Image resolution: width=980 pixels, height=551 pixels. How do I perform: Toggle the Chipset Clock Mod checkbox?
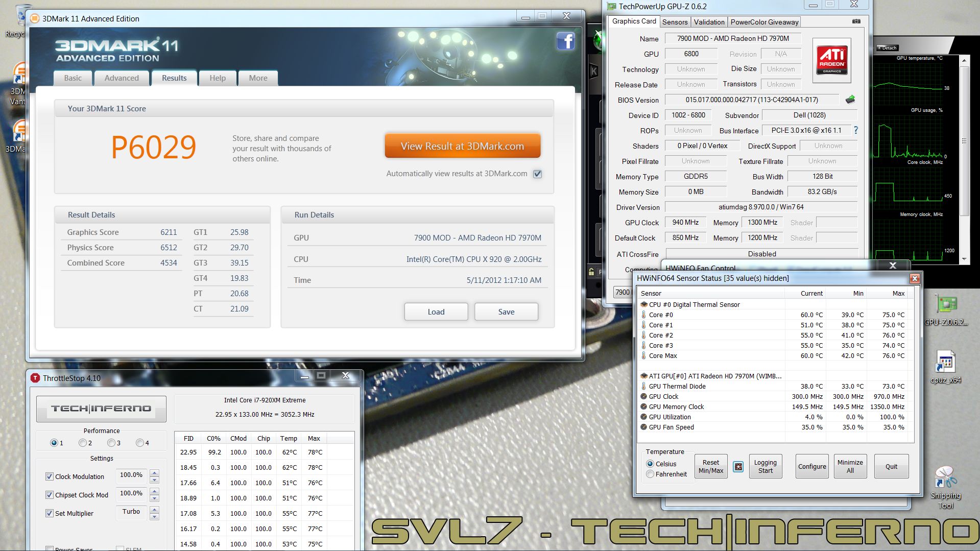[x=50, y=495]
